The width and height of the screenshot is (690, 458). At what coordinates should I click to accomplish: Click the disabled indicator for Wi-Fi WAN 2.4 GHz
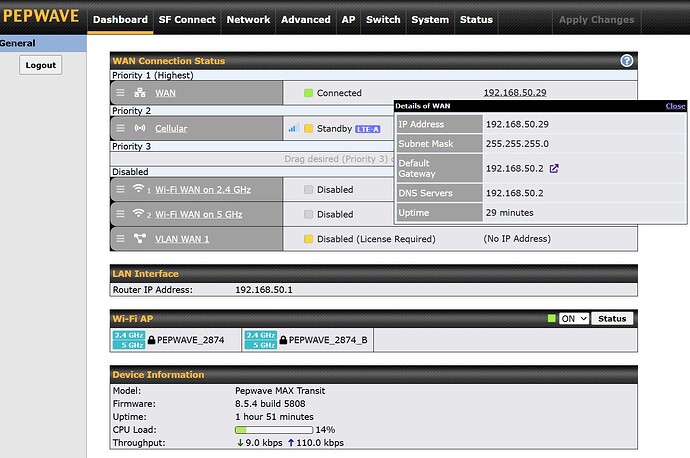[308, 190]
